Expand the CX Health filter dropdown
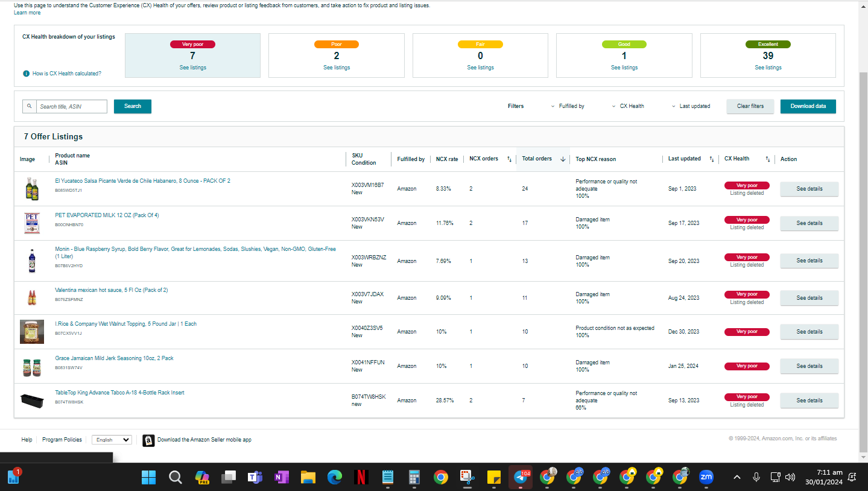868x491 pixels. [x=628, y=106]
